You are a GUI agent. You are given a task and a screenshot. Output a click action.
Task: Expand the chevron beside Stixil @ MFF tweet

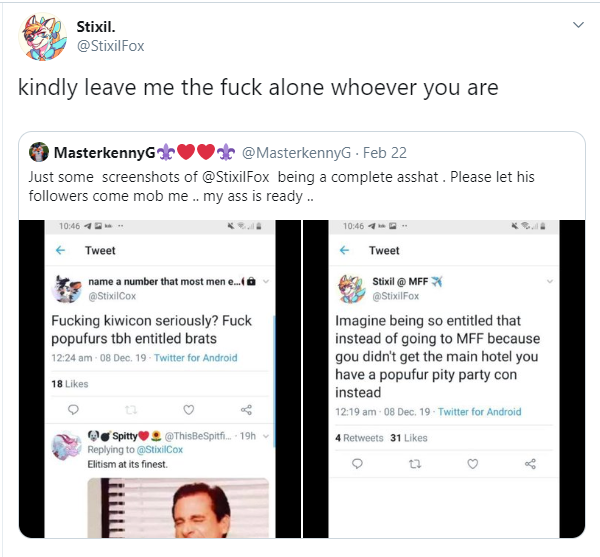coord(550,282)
